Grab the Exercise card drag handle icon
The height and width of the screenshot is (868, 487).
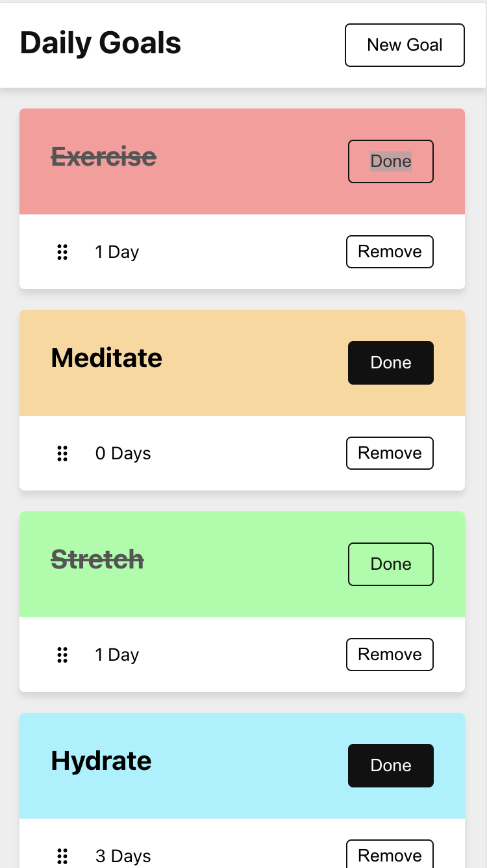click(x=62, y=252)
